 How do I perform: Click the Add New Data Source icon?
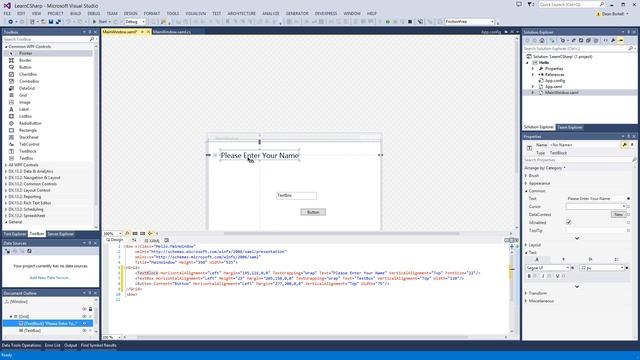click(7, 251)
